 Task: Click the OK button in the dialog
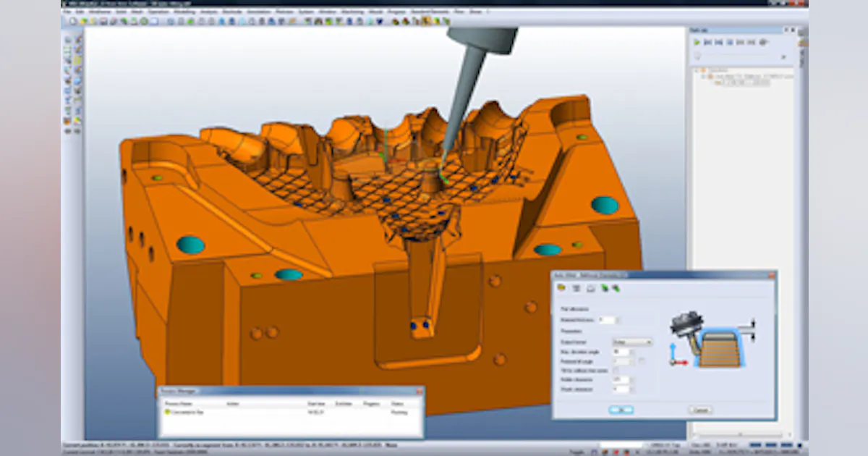(x=621, y=410)
